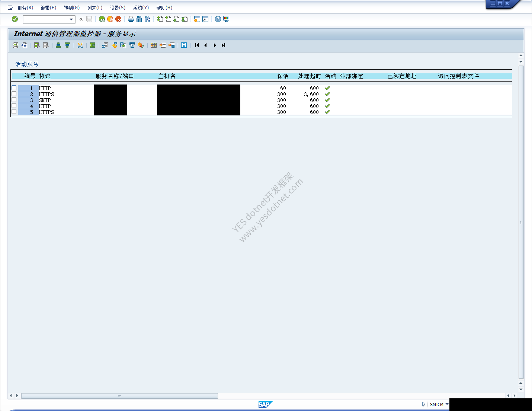Click the green Enter checkmark icon
This screenshot has width=532, height=411.
(x=15, y=19)
